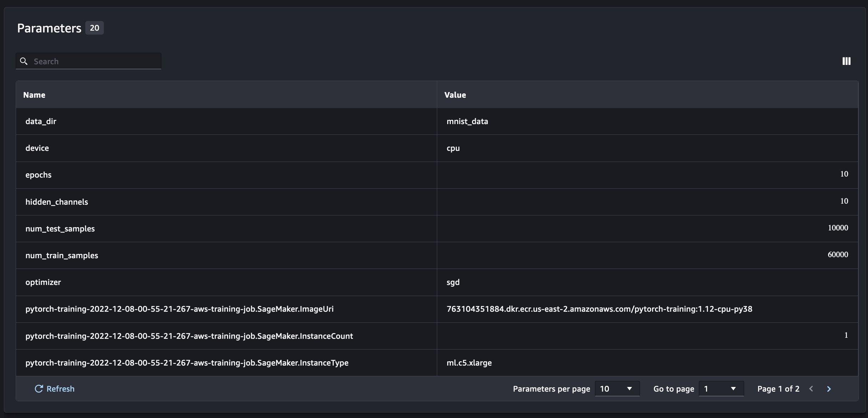Open Parameters per page dropdown

[617, 389]
